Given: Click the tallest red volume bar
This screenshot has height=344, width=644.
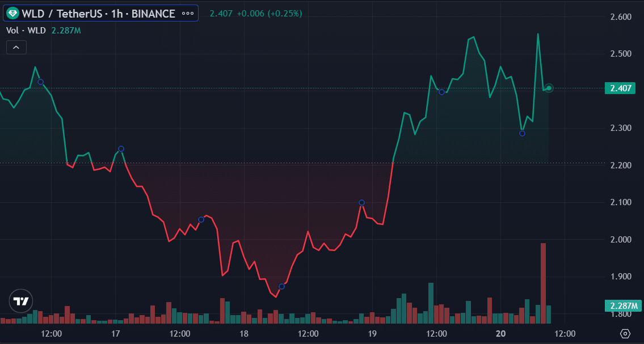Looking at the screenshot, I should point(544,283).
